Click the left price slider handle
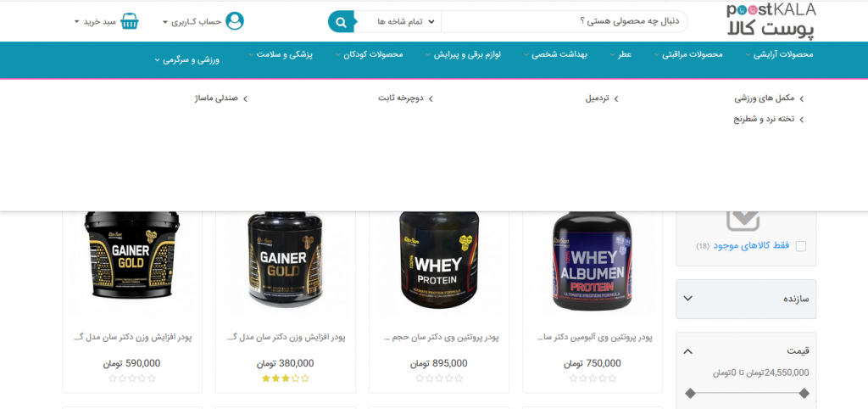This screenshot has width=868, height=409. tap(690, 394)
